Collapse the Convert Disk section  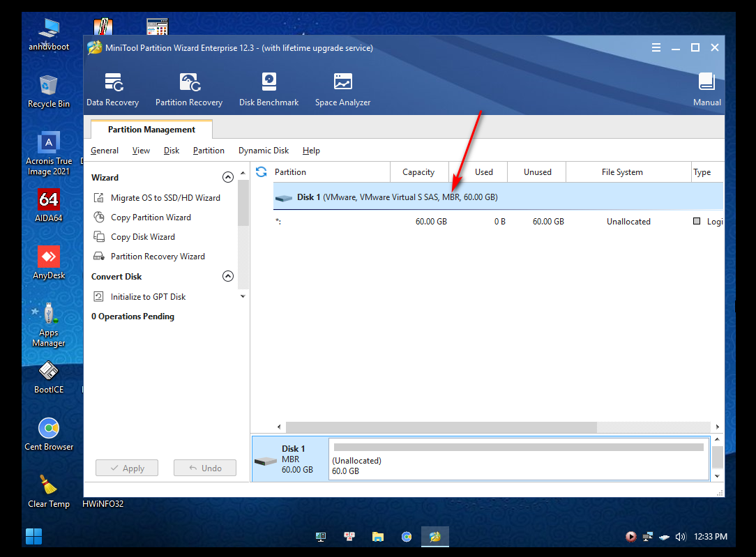[228, 276]
